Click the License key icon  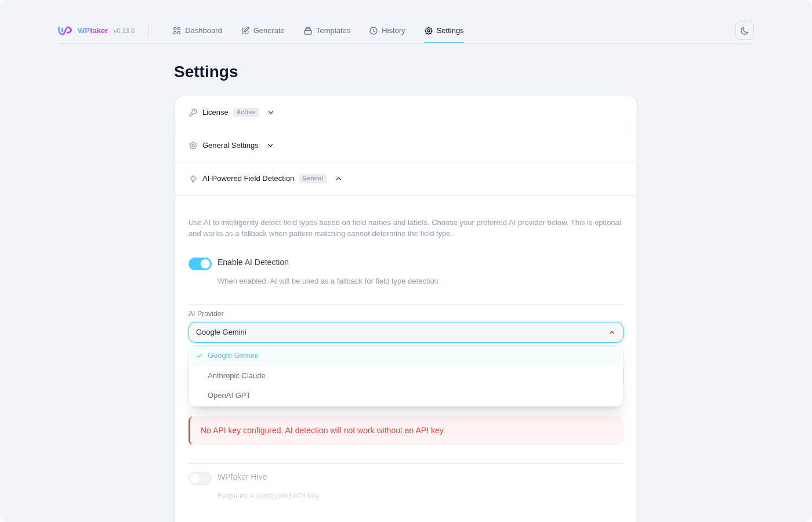(x=193, y=113)
